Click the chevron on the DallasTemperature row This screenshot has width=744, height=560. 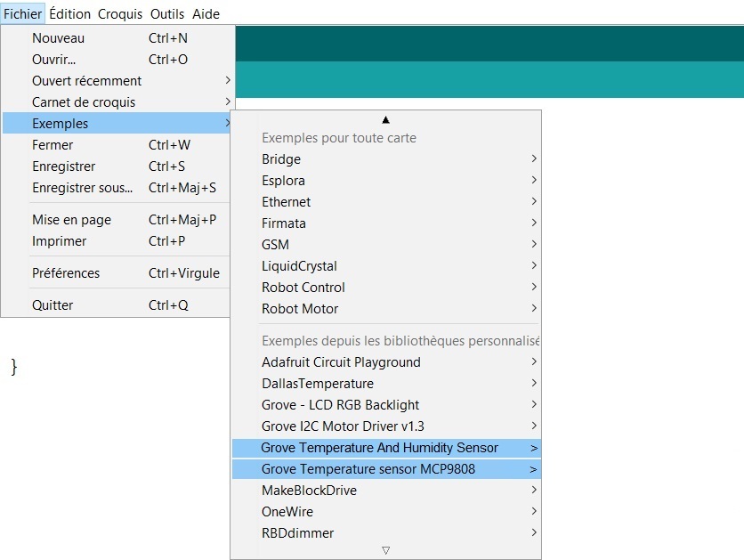[x=534, y=383]
